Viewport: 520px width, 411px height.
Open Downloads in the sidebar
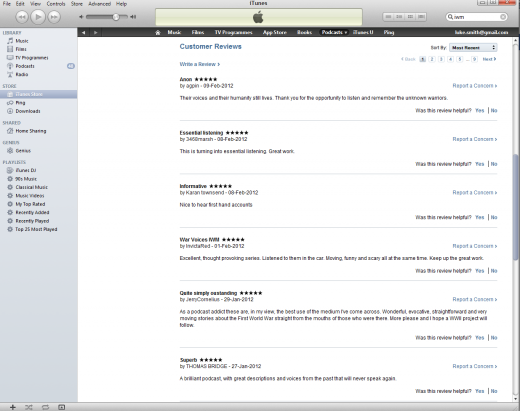(x=28, y=111)
